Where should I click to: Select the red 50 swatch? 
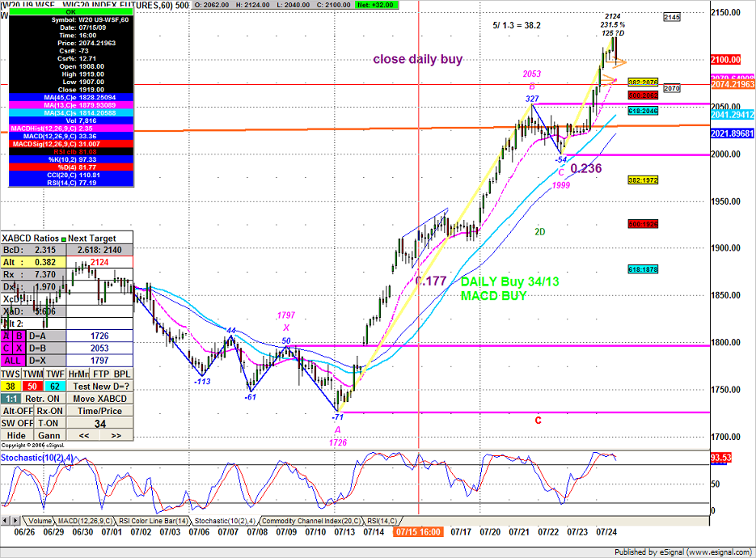tap(32, 387)
